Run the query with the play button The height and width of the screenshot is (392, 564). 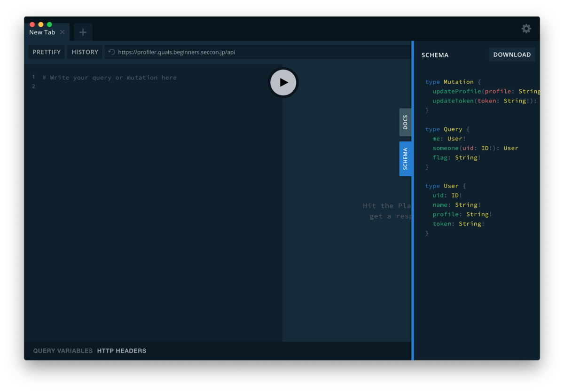[x=283, y=83]
